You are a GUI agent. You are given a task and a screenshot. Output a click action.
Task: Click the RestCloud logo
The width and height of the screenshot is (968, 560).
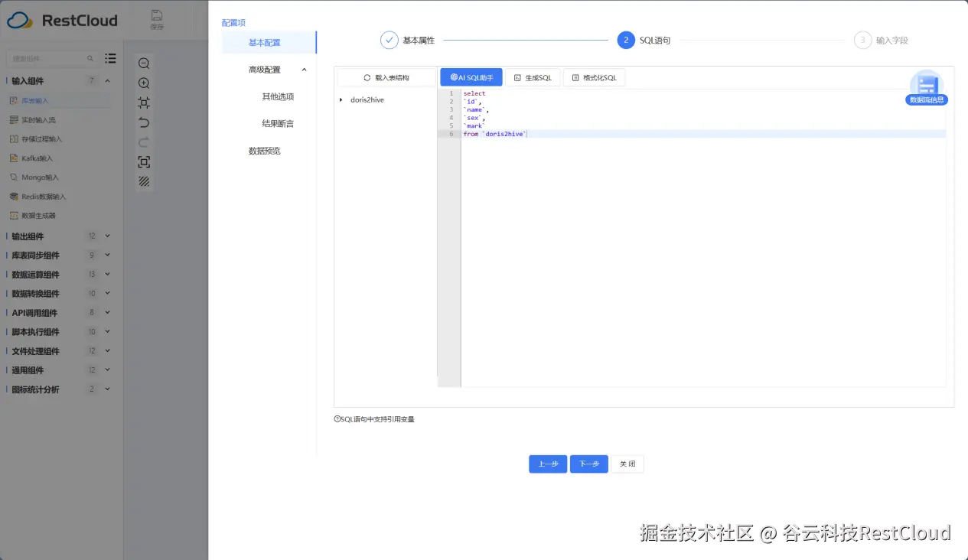(x=62, y=21)
